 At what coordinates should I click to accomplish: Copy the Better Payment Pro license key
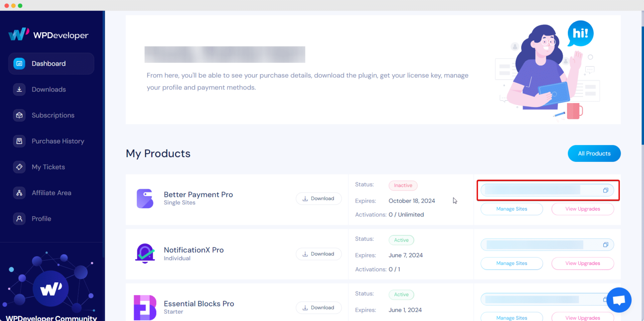coord(605,190)
